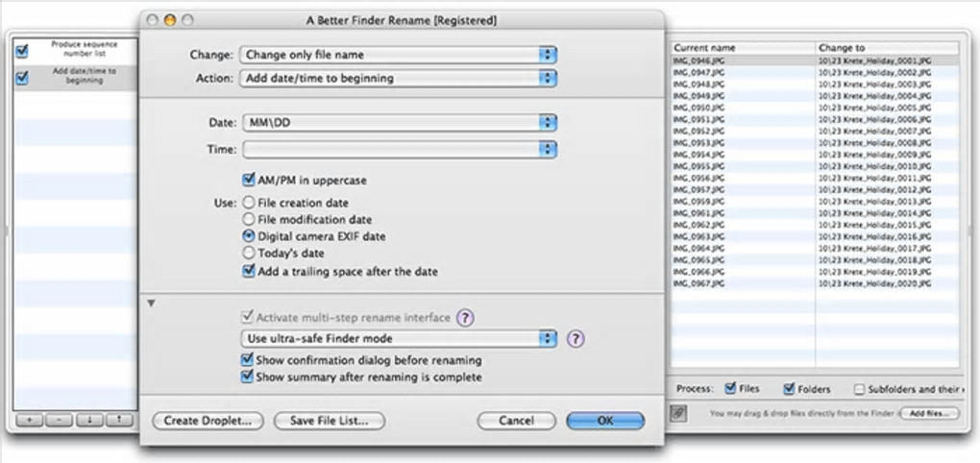Click the minus button to remove a step
The image size is (980, 463).
[x=58, y=421]
